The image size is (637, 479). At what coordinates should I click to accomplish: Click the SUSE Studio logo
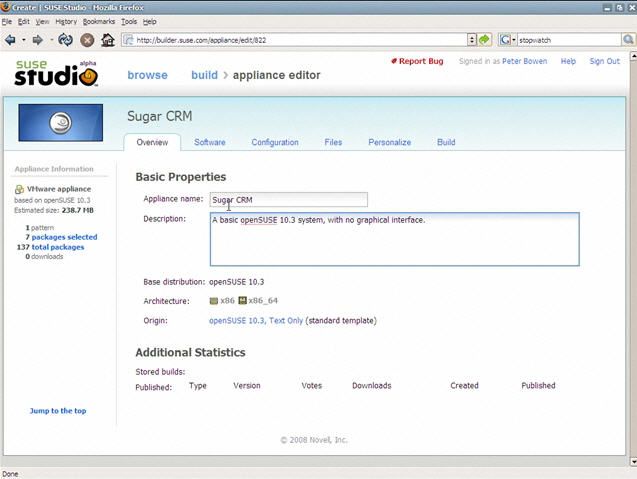[x=55, y=73]
